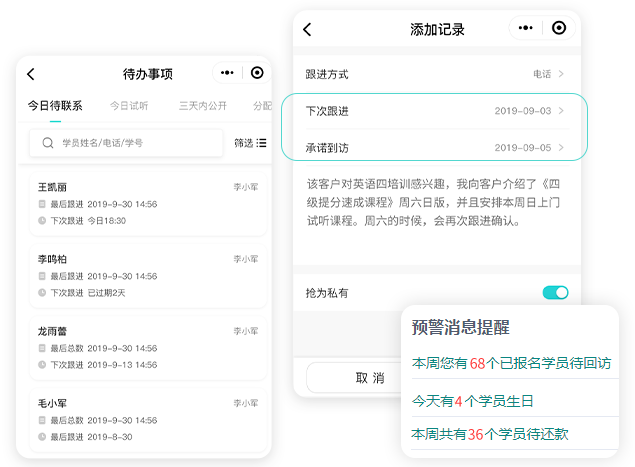Go back from the 添加记录 screen
Screen dimensions: 635x467
pyautogui.click(x=307, y=29)
